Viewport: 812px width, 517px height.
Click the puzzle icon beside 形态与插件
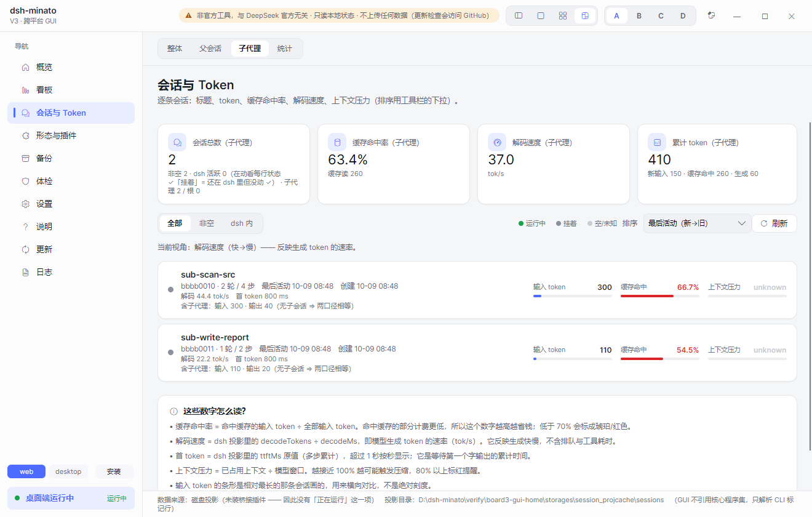point(25,135)
